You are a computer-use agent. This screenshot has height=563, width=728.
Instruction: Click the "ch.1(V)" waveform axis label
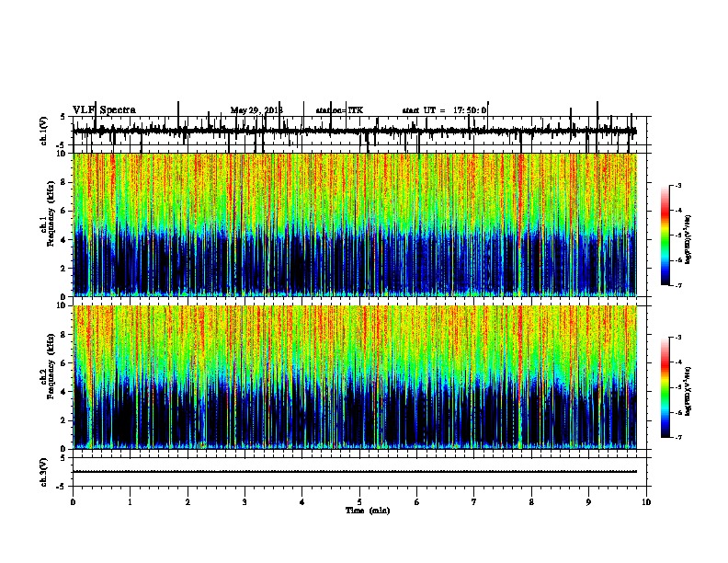click(x=44, y=131)
